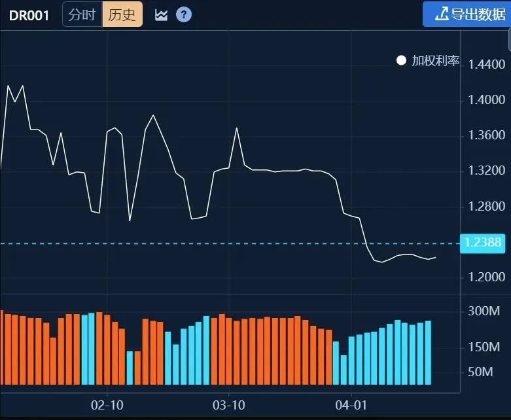This screenshot has height=420, width=511.
Task: Click the DR001 title text
Action: click(x=29, y=15)
